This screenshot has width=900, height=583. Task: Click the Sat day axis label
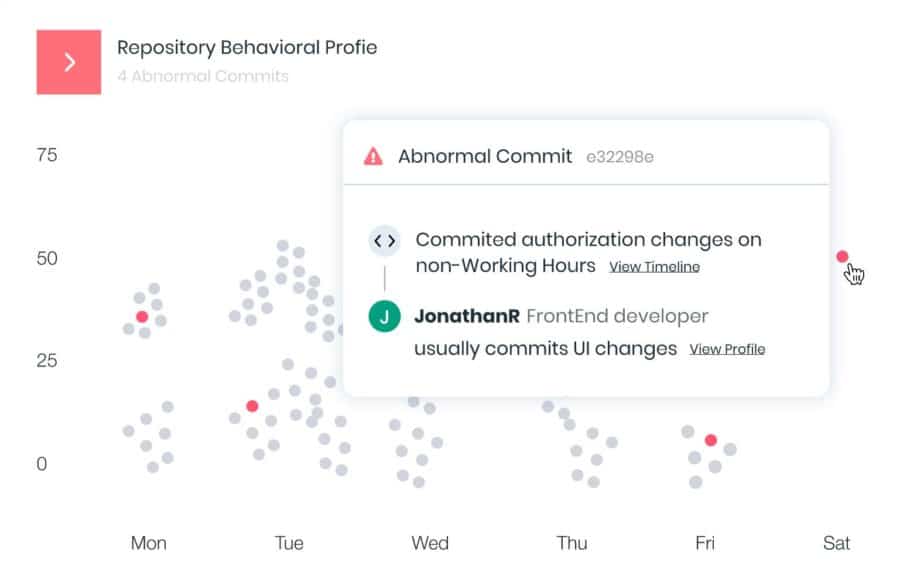[x=836, y=543]
